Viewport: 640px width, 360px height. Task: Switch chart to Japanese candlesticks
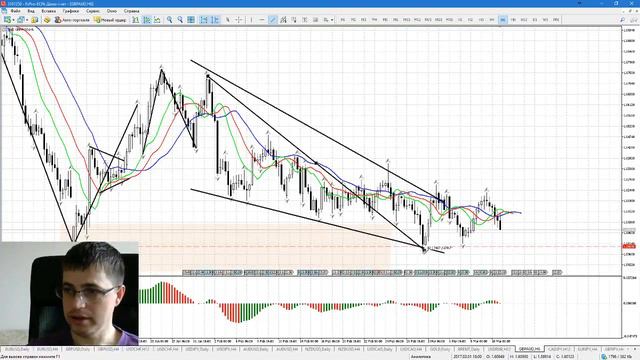pyautogui.click(x=147, y=20)
